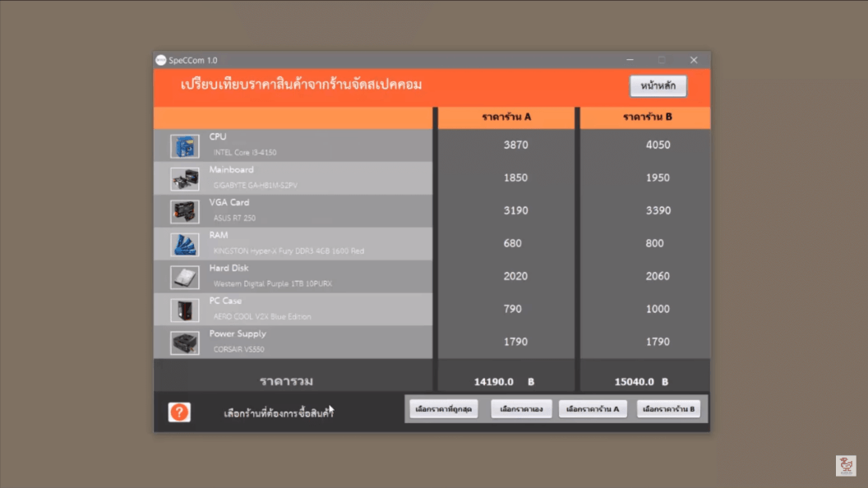Select shop B CPU price 4050
Viewport: 868px width, 488px height.
click(x=658, y=145)
